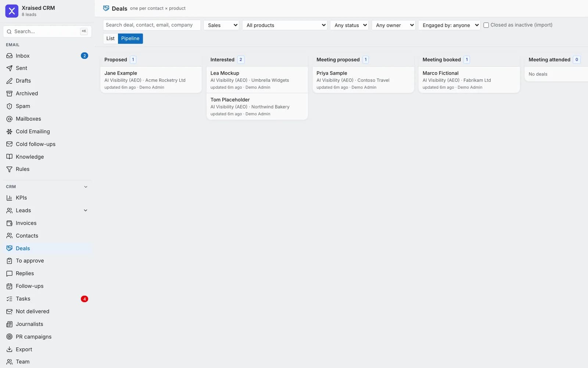The width and height of the screenshot is (588, 368).
Task: Open Rules using the funnel icon
Action: coord(10,169)
